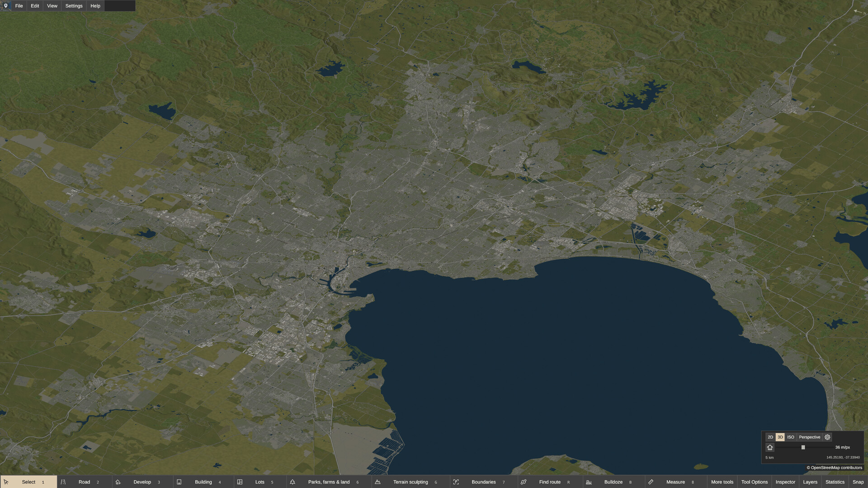
Task: Click the 36 m/px zoom readout
Action: click(x=843, y=447)
